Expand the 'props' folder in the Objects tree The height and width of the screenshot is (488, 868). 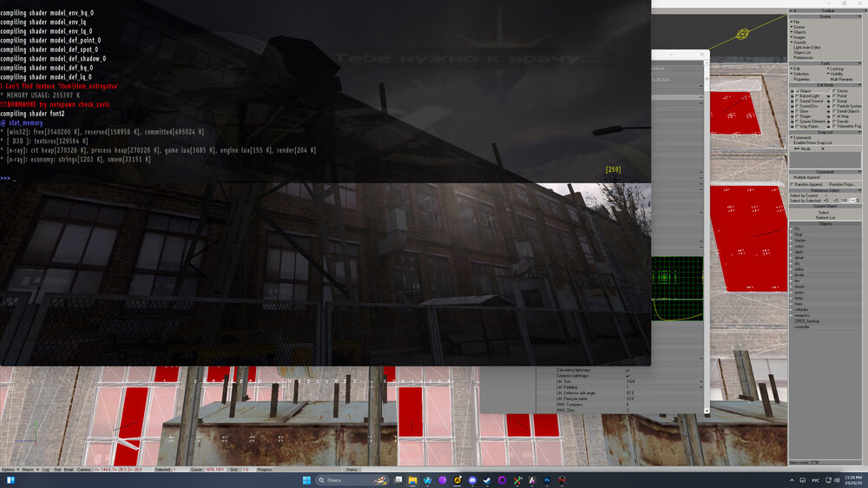(791, 293)
